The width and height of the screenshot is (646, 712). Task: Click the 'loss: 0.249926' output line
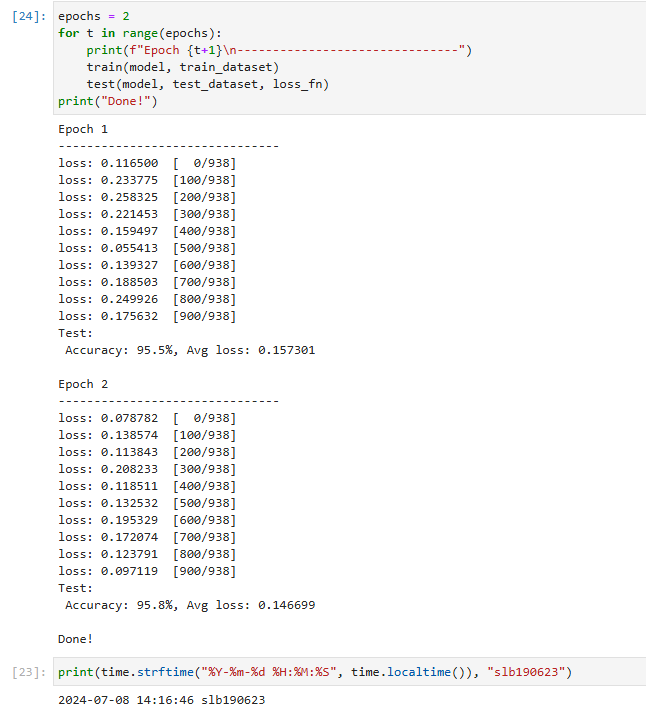[147, 299]
